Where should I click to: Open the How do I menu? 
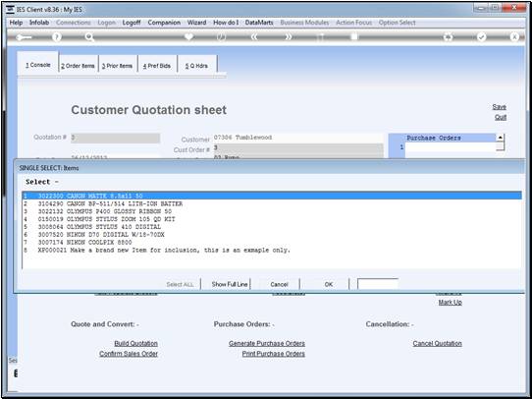coord(226,23)
